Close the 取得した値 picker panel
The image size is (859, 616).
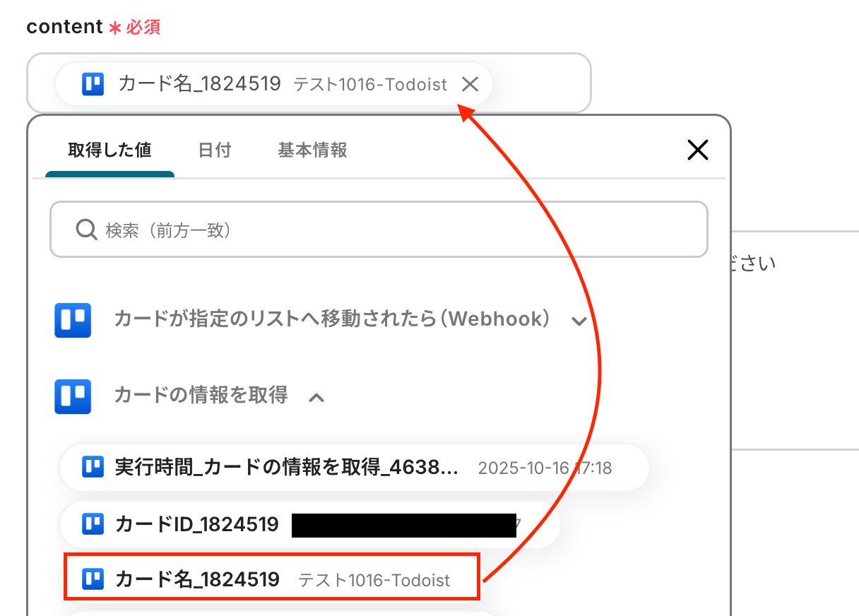(x=697, y=150)
